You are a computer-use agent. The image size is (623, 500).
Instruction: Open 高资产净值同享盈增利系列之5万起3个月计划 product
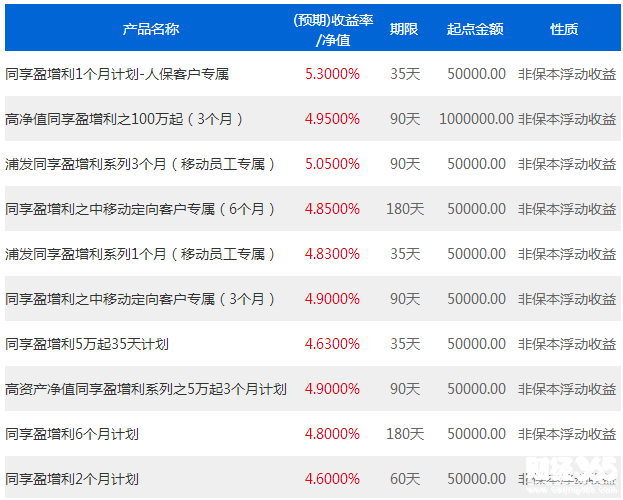[146, 389]
